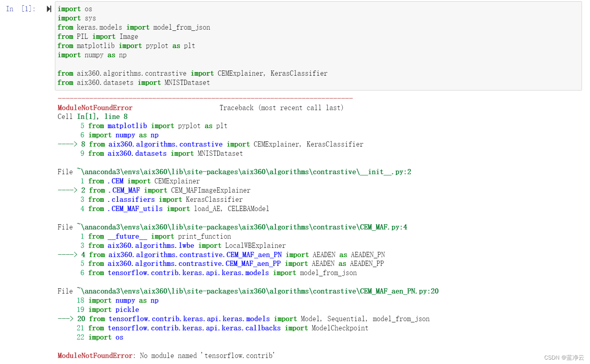Click line 22 'import os' in traceback

point(100,337)
